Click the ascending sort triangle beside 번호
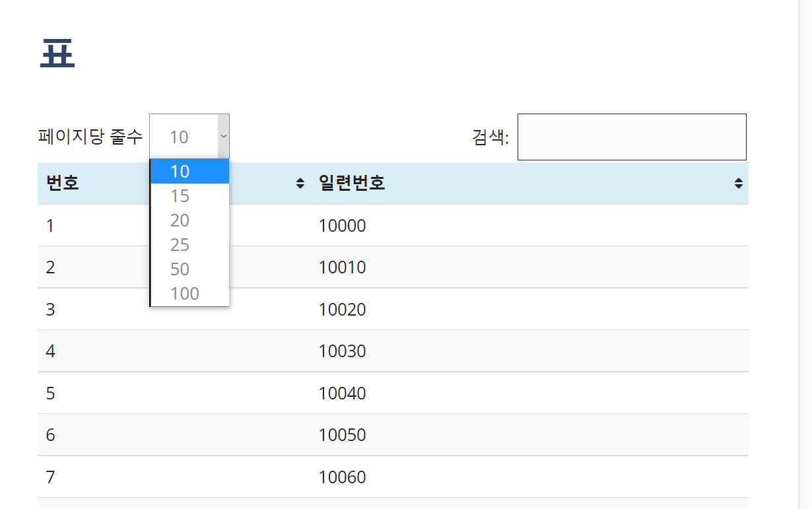This screenshot has width=812, height=509. [301, 179]
